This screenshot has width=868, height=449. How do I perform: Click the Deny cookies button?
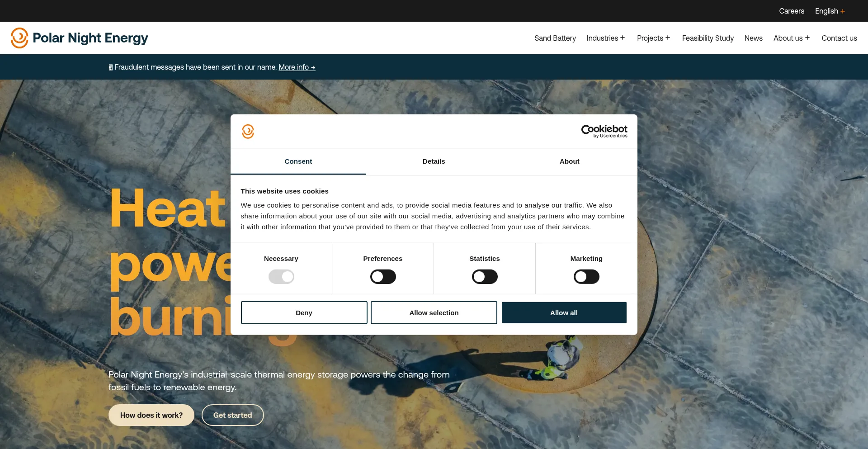(x=304, y=313)
